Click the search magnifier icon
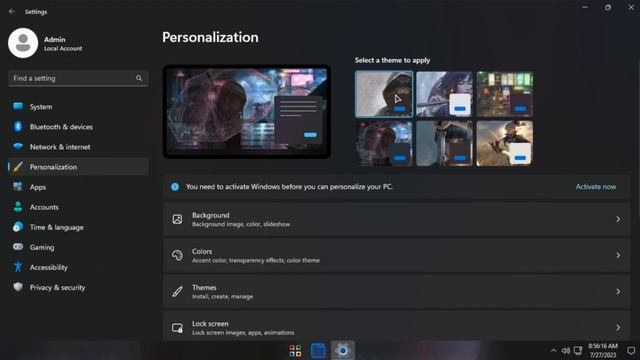 139,78
